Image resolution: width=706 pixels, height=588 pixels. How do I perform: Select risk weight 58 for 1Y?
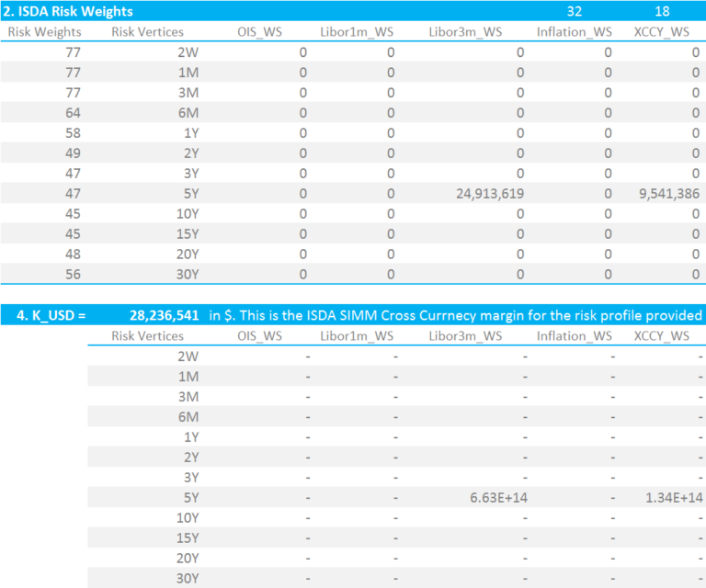pyautogui.click(x=73, y=133)
